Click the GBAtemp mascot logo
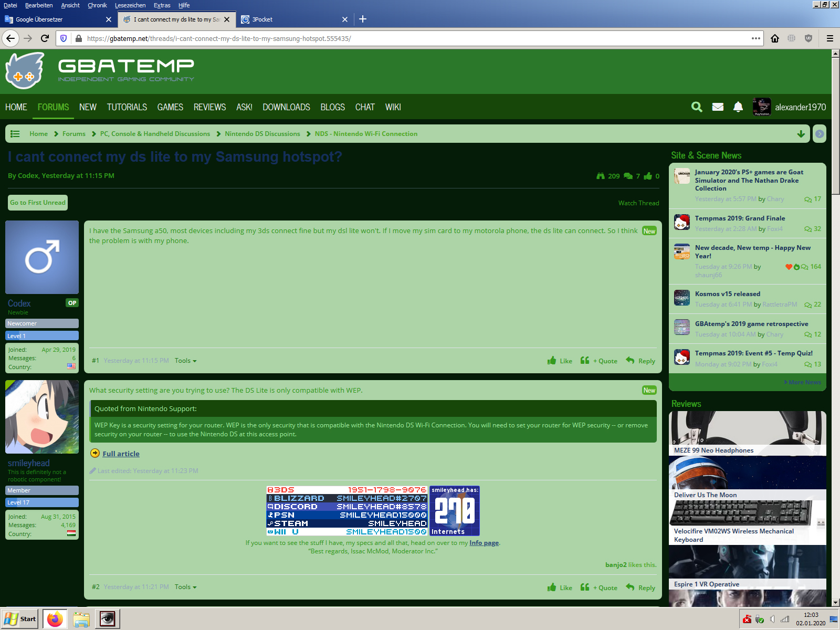This screenshot has width=840, height=630. (25, 71)
